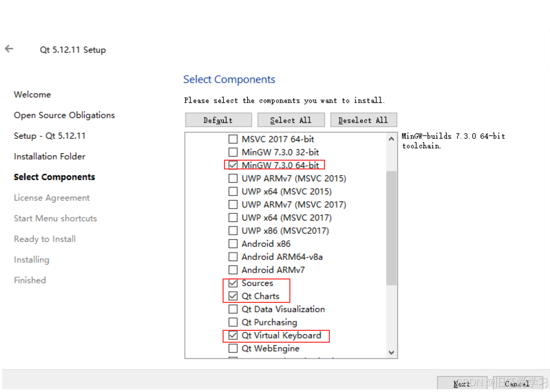This screenshot has height=392, width=550.
Task: Select the Setup - Qt 5.12.11 step
Action: tap(50, 136)
